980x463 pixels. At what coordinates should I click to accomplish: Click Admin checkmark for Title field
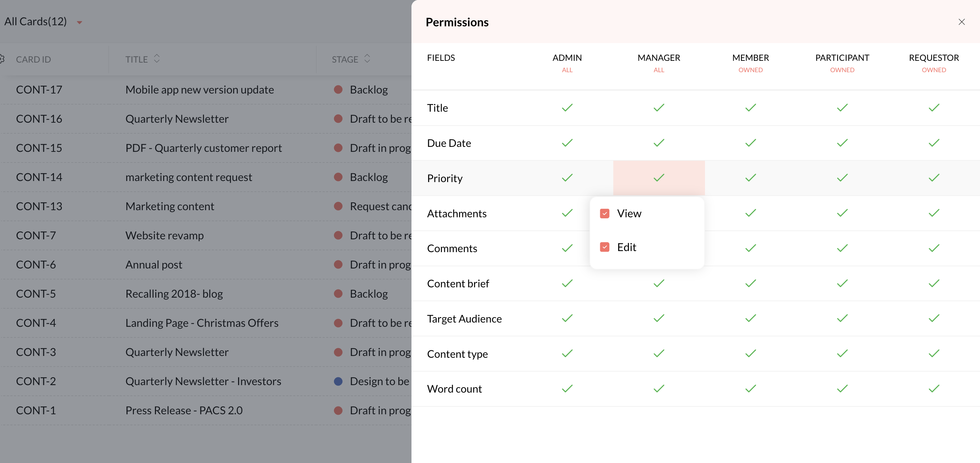pos(567,108)
